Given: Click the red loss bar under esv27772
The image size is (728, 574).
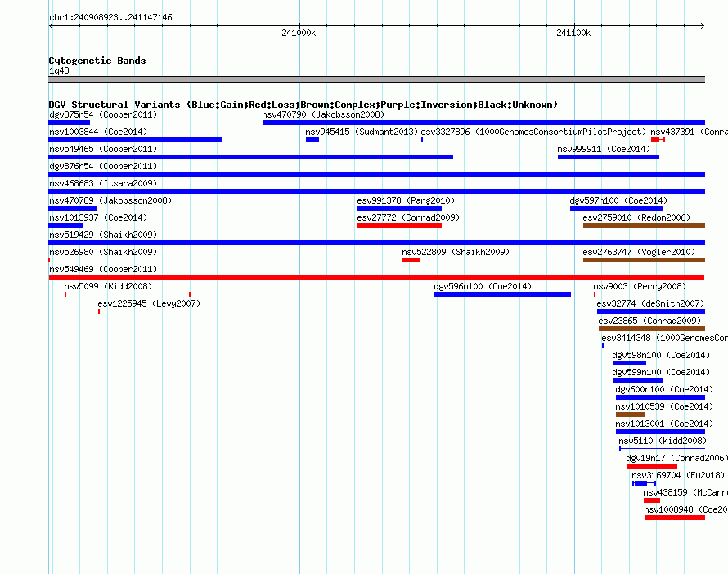Looking at the screenshot, I should pos(399,226).
